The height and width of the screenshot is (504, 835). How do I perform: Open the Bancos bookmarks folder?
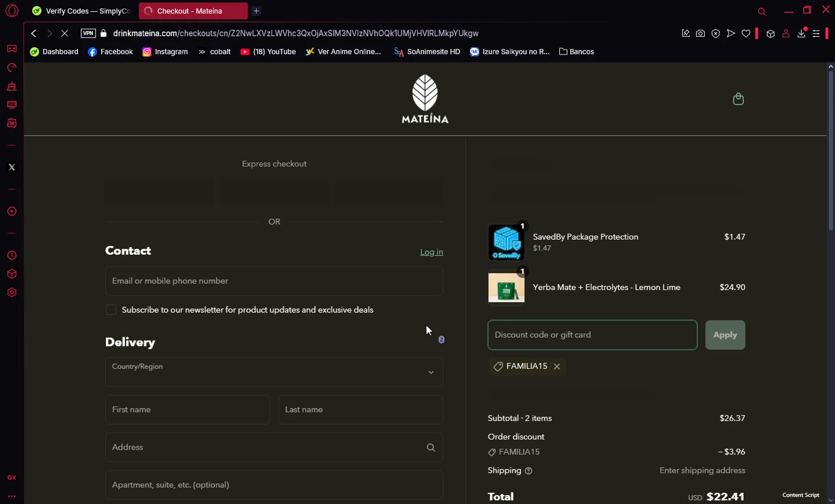point(577,52)
